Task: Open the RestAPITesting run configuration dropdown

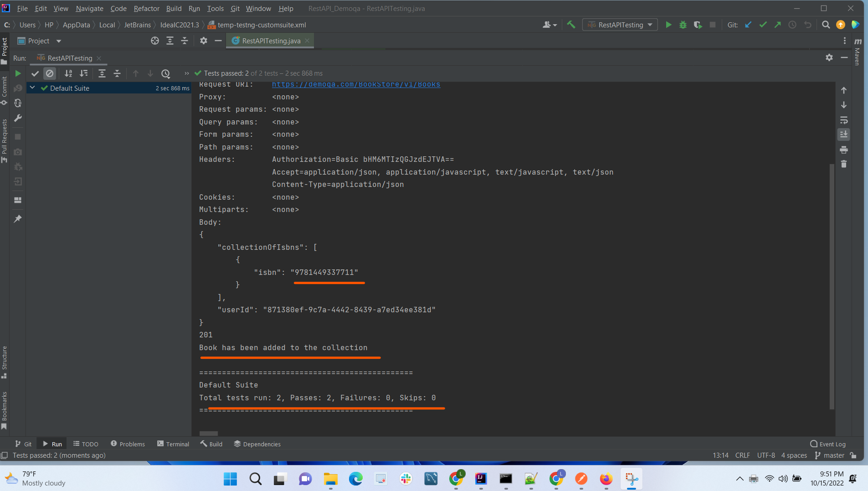Action: pos(620,25)
